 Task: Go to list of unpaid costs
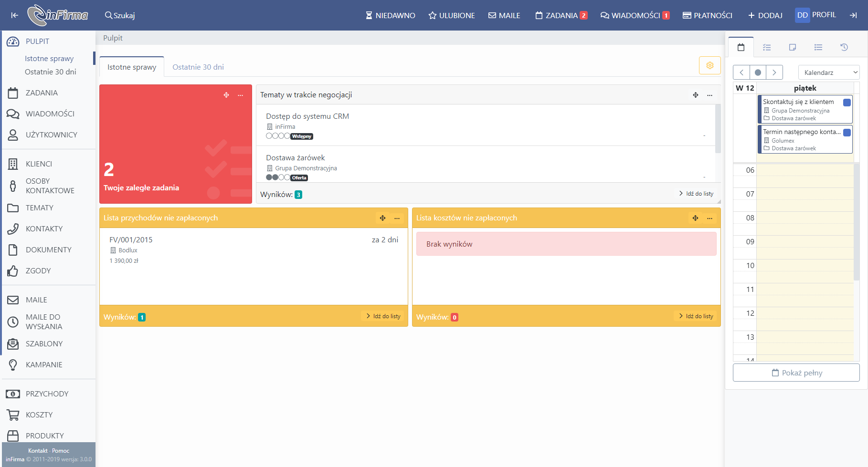click(696, 316)
